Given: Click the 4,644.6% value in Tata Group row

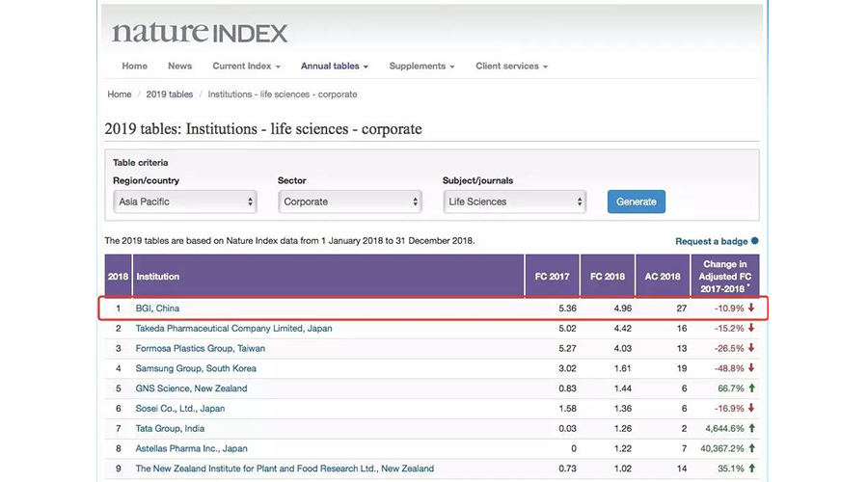Looking at the screenshot, I should [x=724, y=428].
